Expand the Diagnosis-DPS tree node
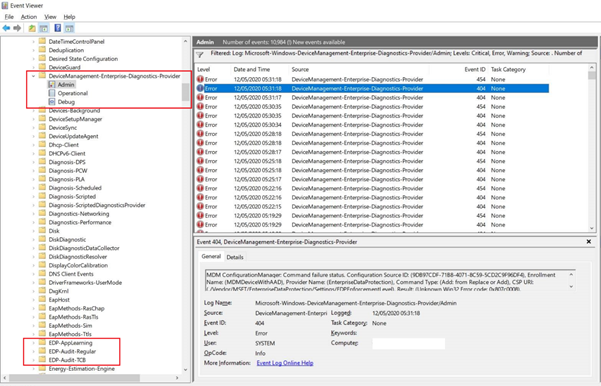Screen dimensions: 601x386 click(33, 162)
